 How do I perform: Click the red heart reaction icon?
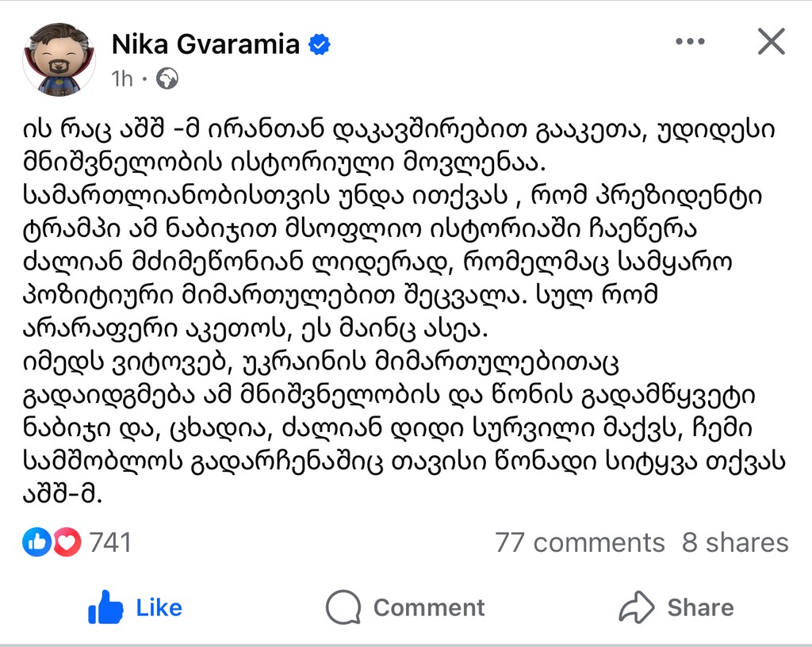(x=67, y=542)
